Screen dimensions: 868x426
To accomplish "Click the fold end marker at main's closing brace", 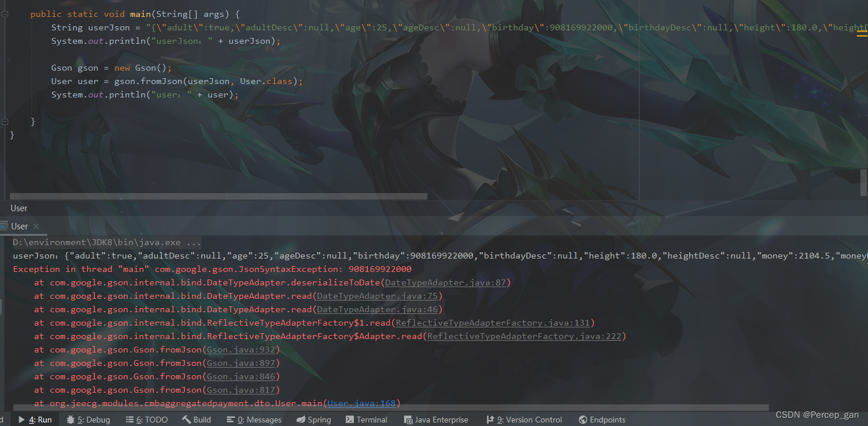I will (5, 121).
